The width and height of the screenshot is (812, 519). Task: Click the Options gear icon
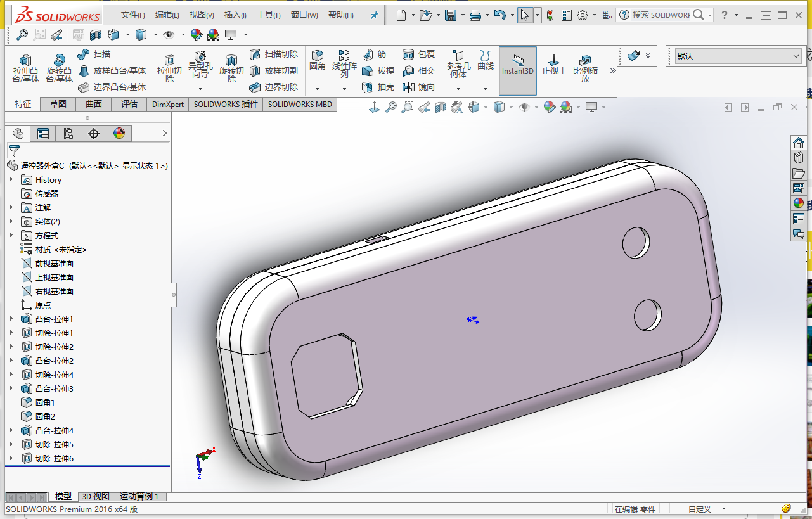coord(583,15)
